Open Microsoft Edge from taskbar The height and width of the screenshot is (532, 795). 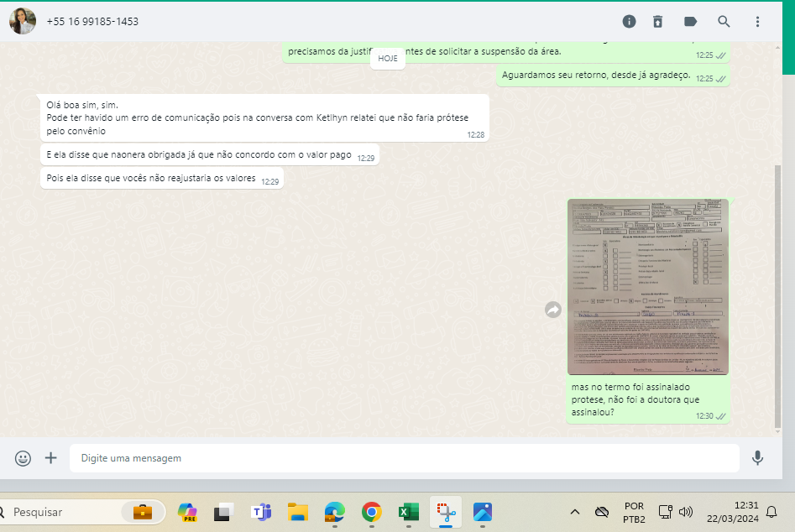[335, 512]
